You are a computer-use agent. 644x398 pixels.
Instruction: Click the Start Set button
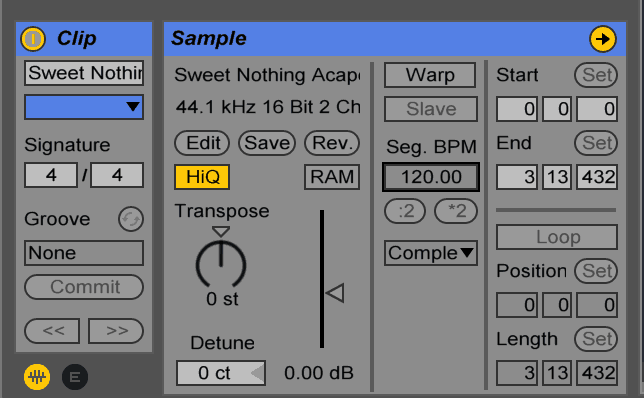coord(596,75)
